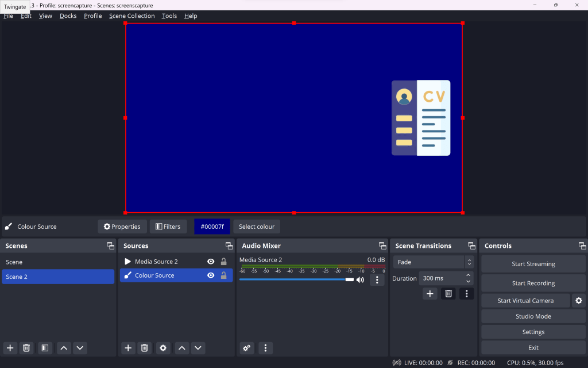Click the CV image in preview
Viewport: 588px width, 368px height.
(421, 118)
